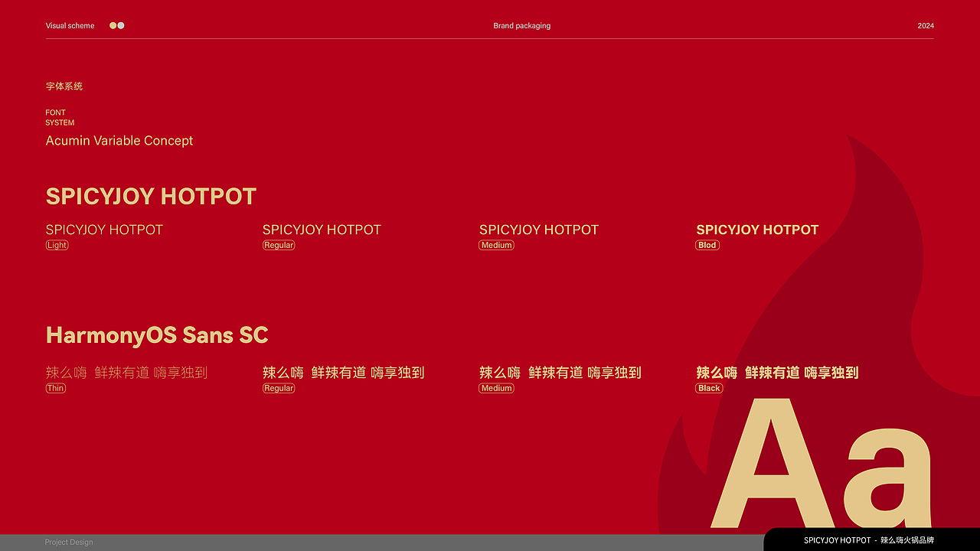Click Medium tag under SPICYJOY HOTPOT
The height and width of the screenshot is (551, 980).
(496, 245)
